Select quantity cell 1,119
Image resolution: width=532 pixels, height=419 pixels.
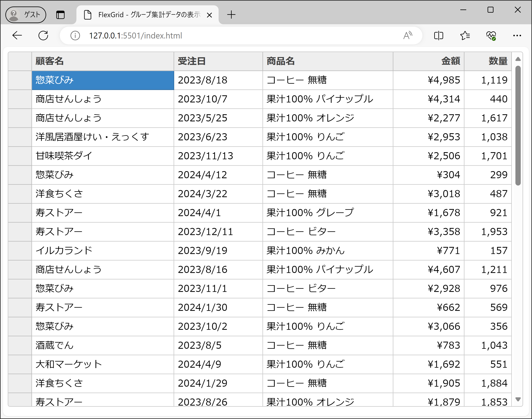tap(488, 80)
